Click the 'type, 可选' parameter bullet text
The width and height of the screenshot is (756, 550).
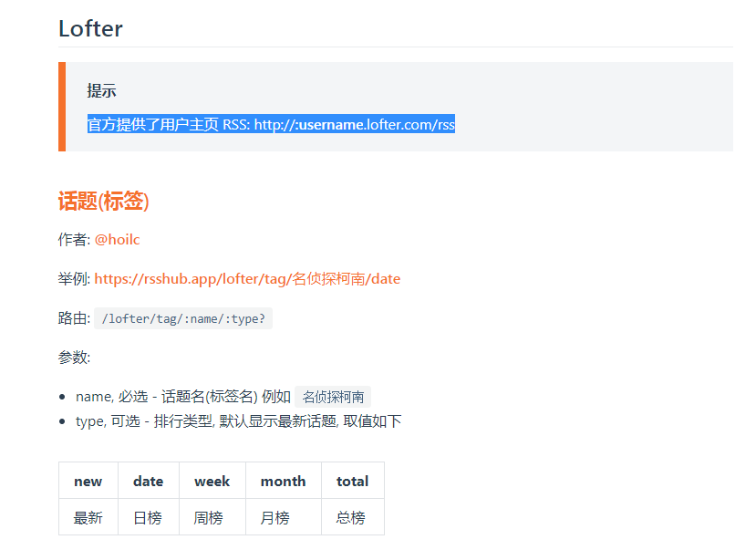pyautogui.click(x=239, y=421)
